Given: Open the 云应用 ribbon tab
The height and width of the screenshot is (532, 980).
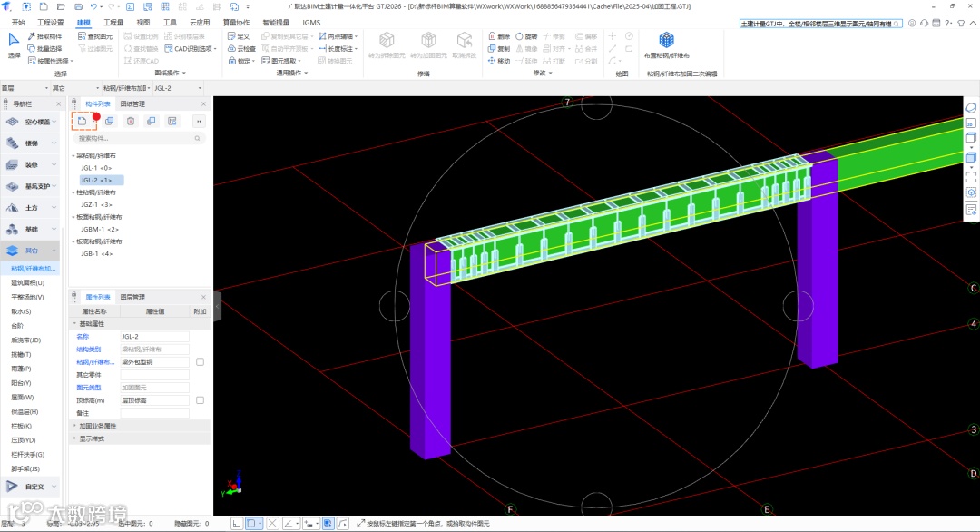Looking at the screenshot, I should (200, 23).
